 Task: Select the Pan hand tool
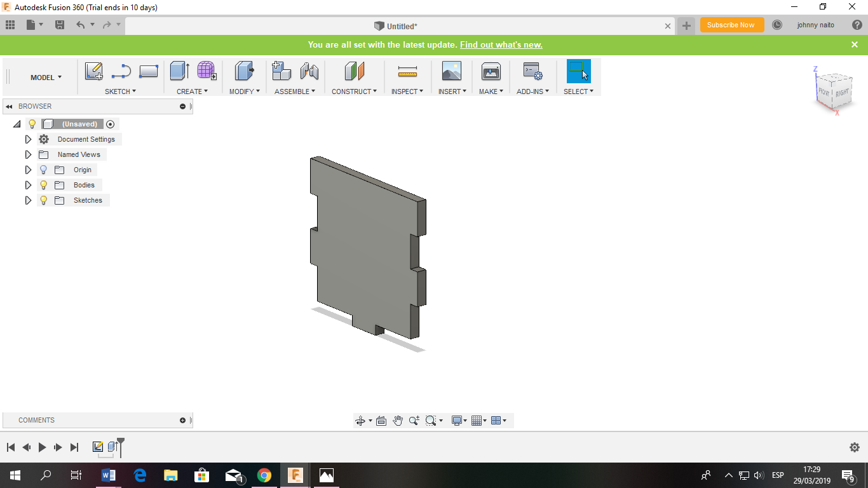[398, 421]
